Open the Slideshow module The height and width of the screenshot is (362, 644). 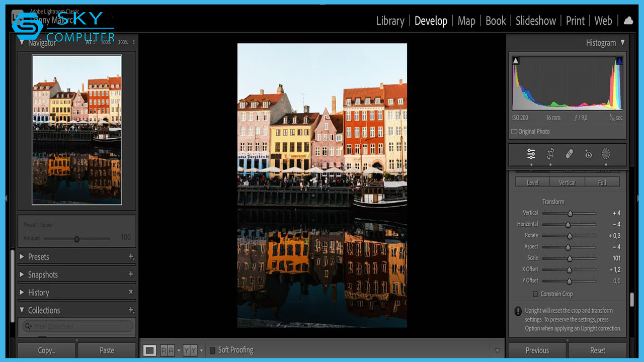[x=535, y=21]
